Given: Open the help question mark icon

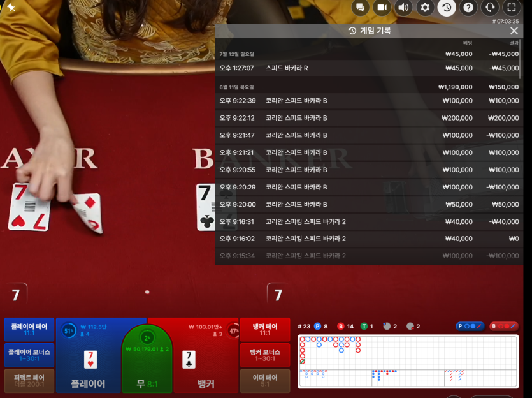Looking at the screenshot, I should pos(468,8).
